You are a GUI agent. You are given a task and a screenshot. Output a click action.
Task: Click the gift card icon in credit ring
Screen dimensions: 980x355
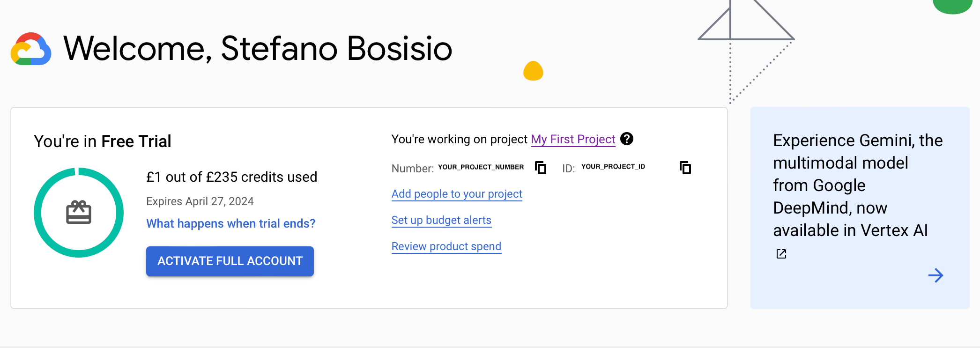79,212
